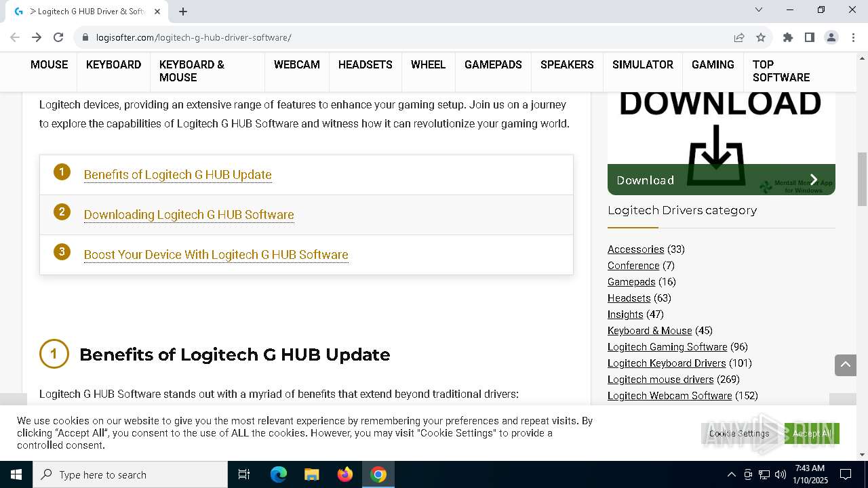Open a new tab with plus button
Screen dimensions: 868x488
pos(183,11)
